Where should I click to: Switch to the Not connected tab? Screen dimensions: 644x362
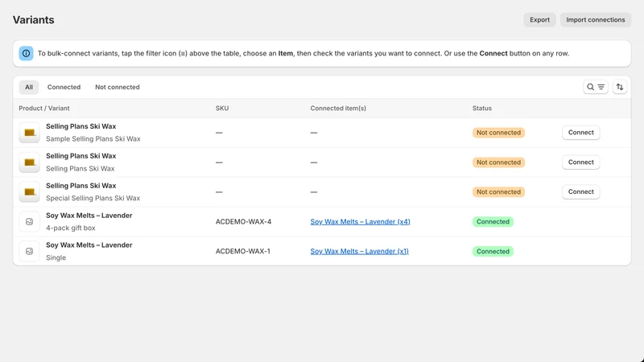(x=117, y=87)
